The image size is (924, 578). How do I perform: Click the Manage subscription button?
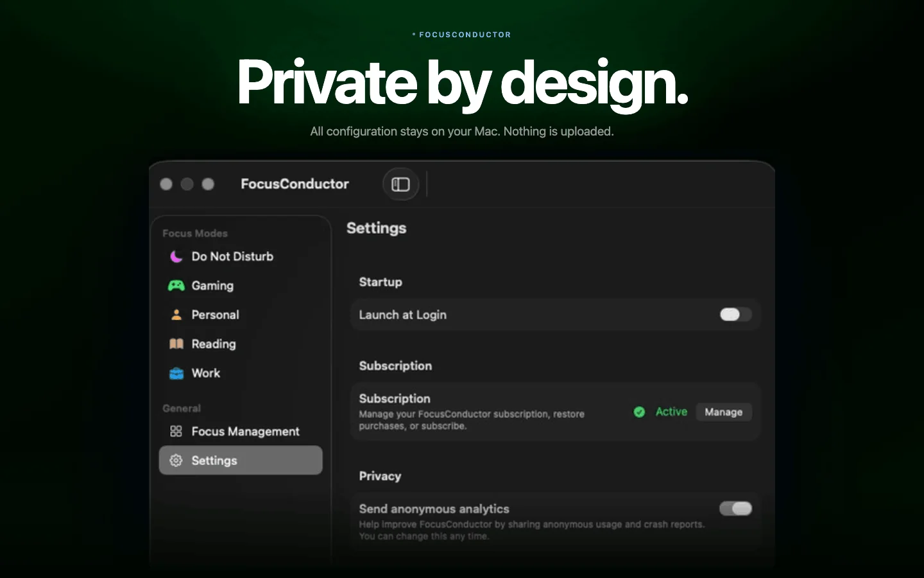[724, 412]
